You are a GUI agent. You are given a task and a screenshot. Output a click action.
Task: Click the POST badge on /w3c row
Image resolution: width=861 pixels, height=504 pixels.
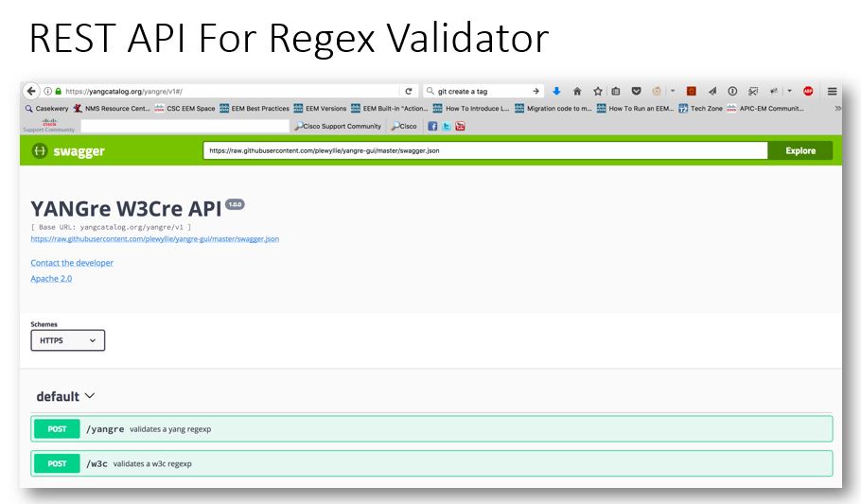point(57,463)
